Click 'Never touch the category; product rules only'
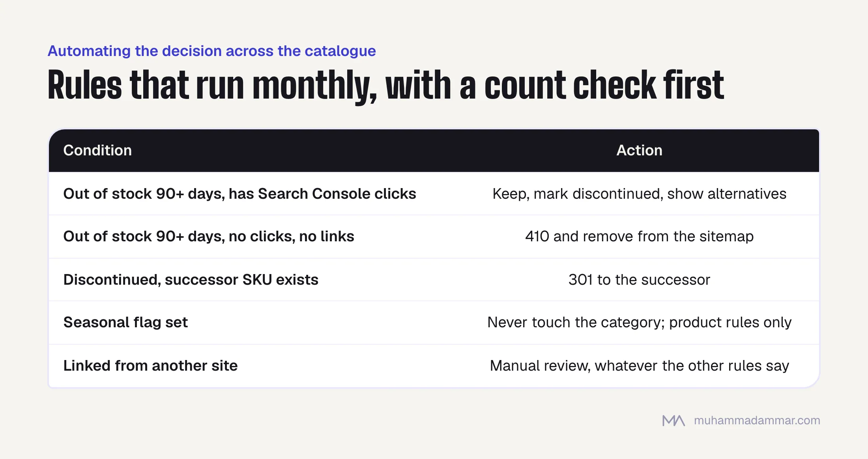Viewport: 868px width, 459px height. (x=639, y=322)
